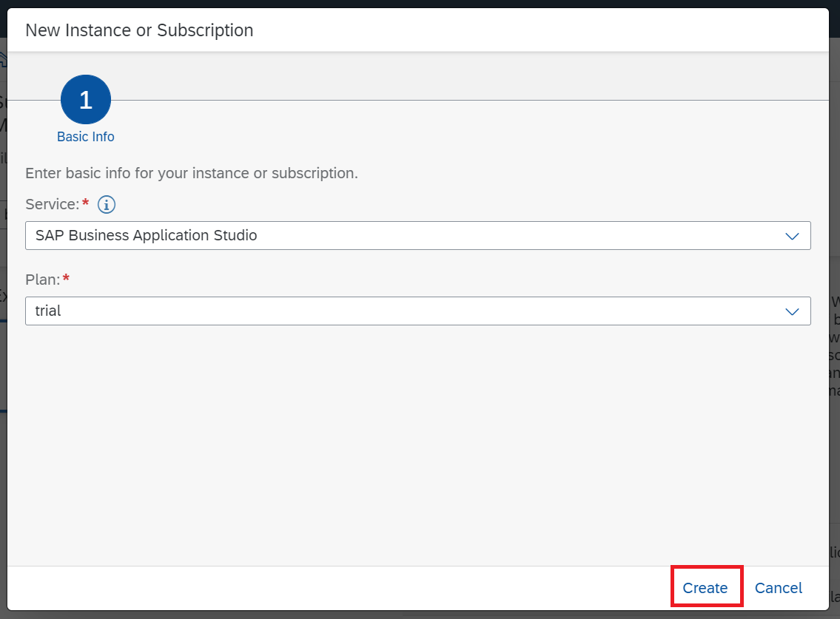This screenshot has width=840, height=619.
Task: Click the blue numbered wizard step badge
Action: [x=85, y=99]
